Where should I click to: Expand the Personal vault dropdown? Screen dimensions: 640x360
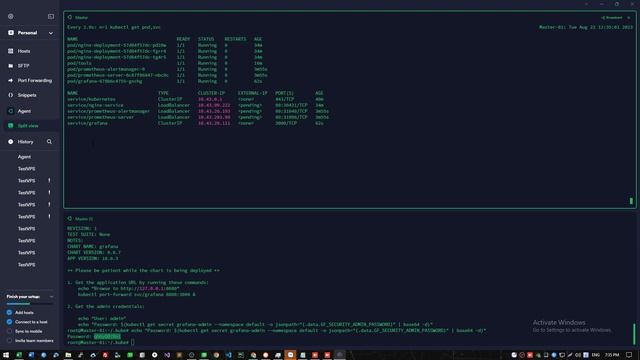click(51, 33)
